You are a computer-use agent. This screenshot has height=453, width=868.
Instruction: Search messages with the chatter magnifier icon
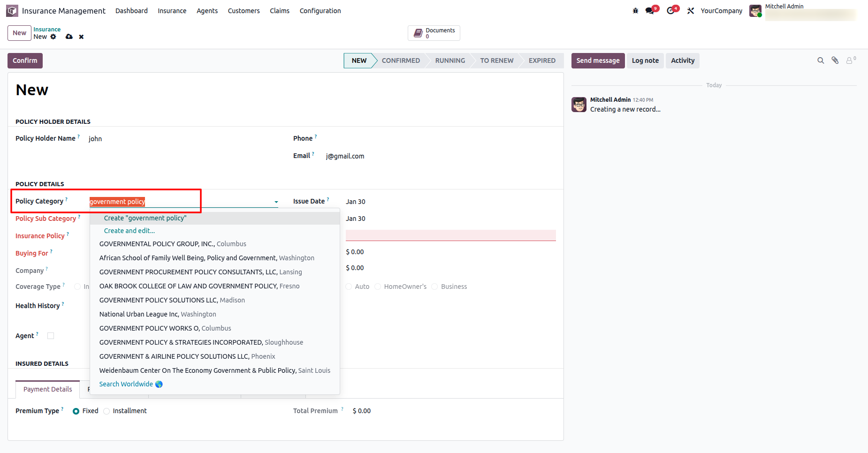click(x=821, y=60)
